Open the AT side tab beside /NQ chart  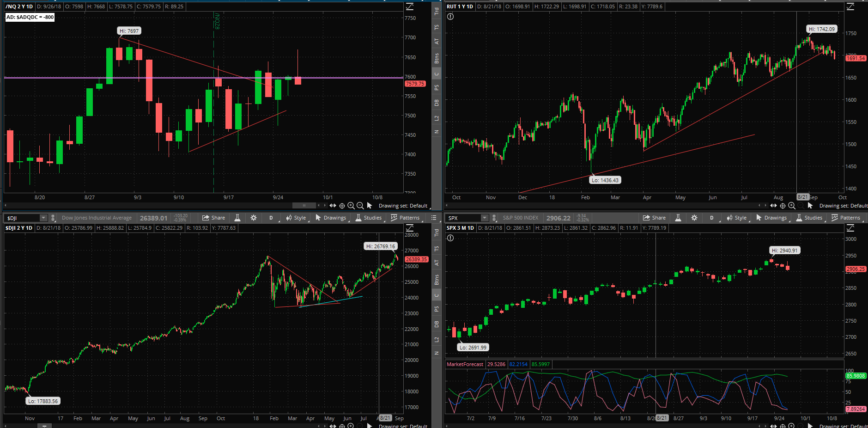coord(437,42)
